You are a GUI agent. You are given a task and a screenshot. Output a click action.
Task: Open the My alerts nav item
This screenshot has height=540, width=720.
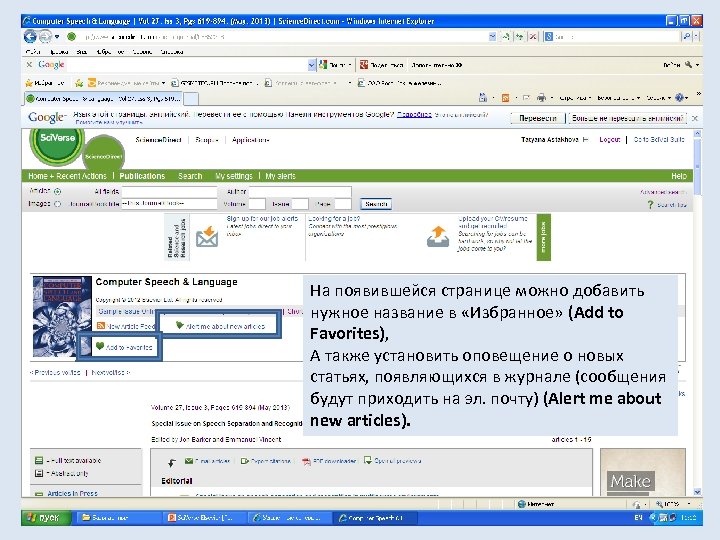280,176
